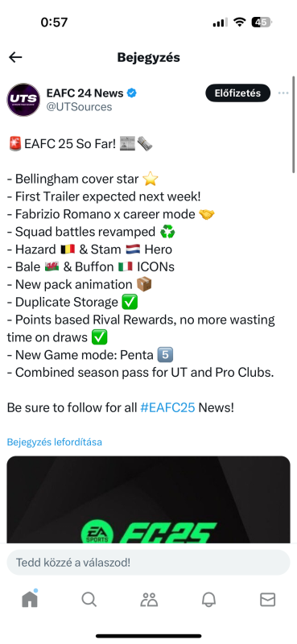This screenshot has height=644, width=297.
Task: Click Bejegyzés lefordítása translate link
Action: coord(54,442)
